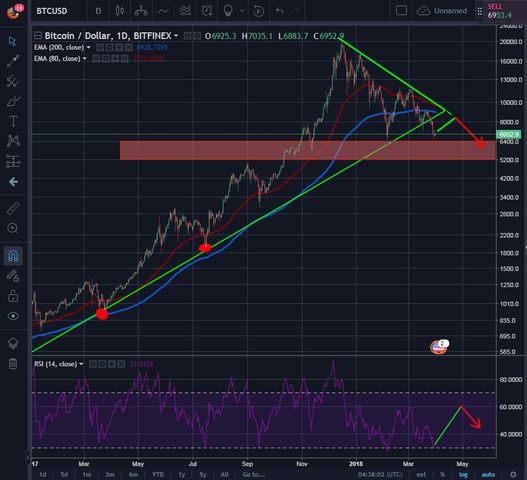Toggle stay in drawing mode
Viewport: 527px width, 480px height.
click(x=13, y=276)
